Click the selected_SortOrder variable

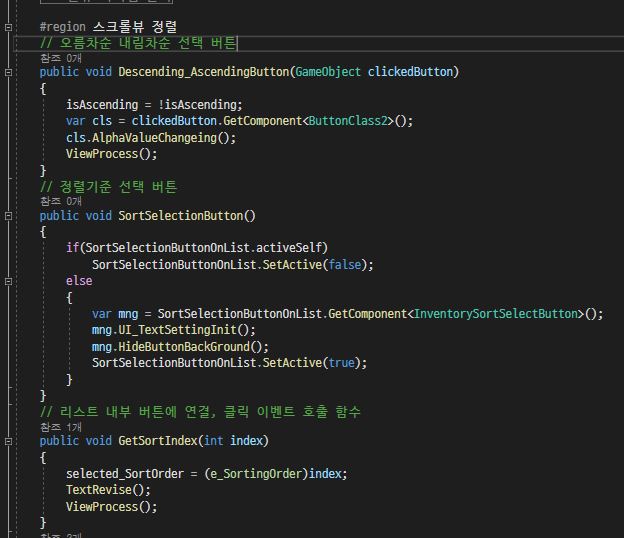coord(125,474)
